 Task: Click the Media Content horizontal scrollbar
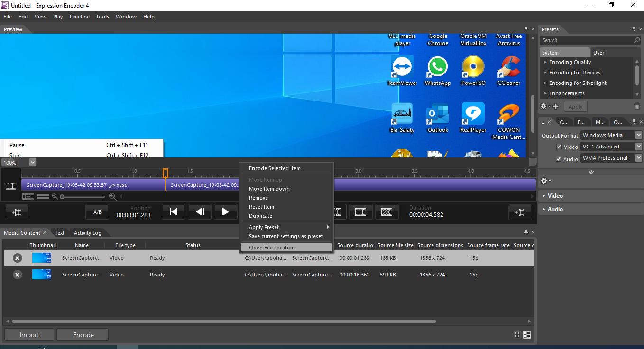(224, 321)
